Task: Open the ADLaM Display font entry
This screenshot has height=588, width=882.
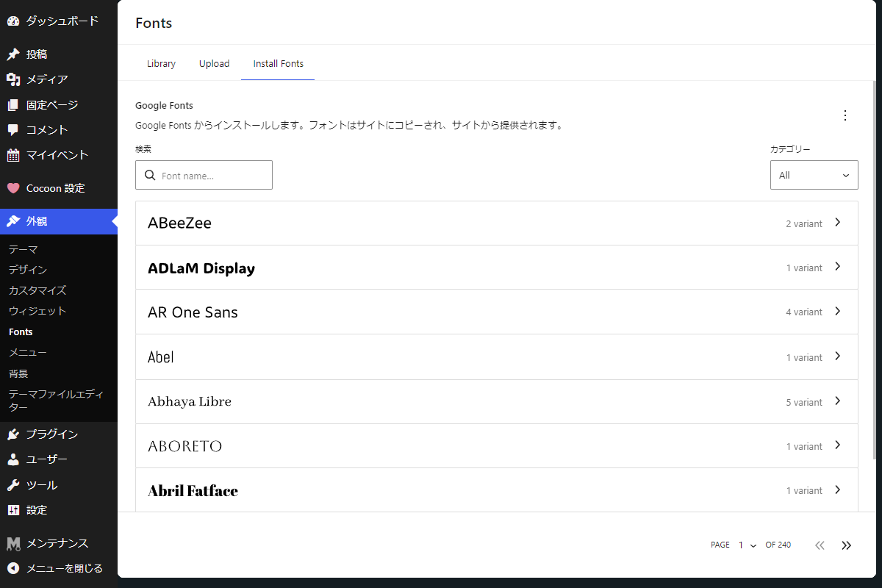Action: click(x=496, y=268)
